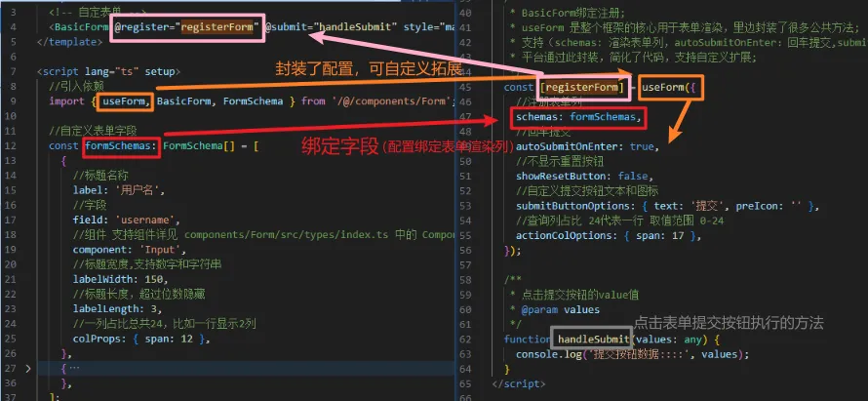Click the '/@/components/Form' import path
The image size is (868, 401).
click(x=392, y=101)
